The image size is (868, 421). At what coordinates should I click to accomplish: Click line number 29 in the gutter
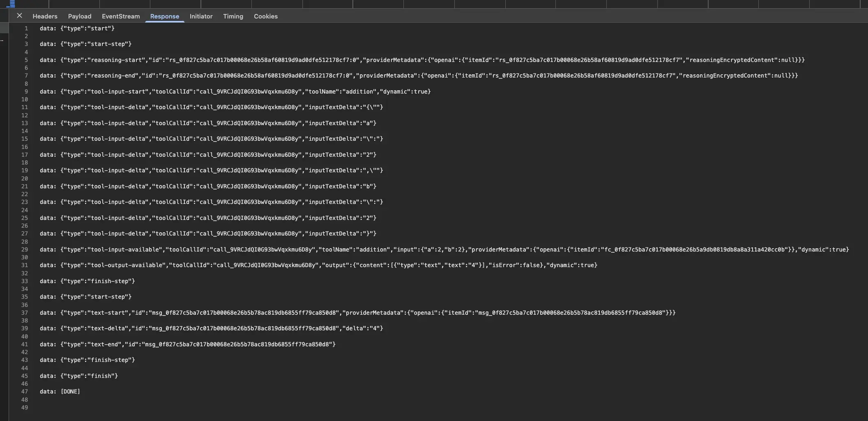[25, 249]
